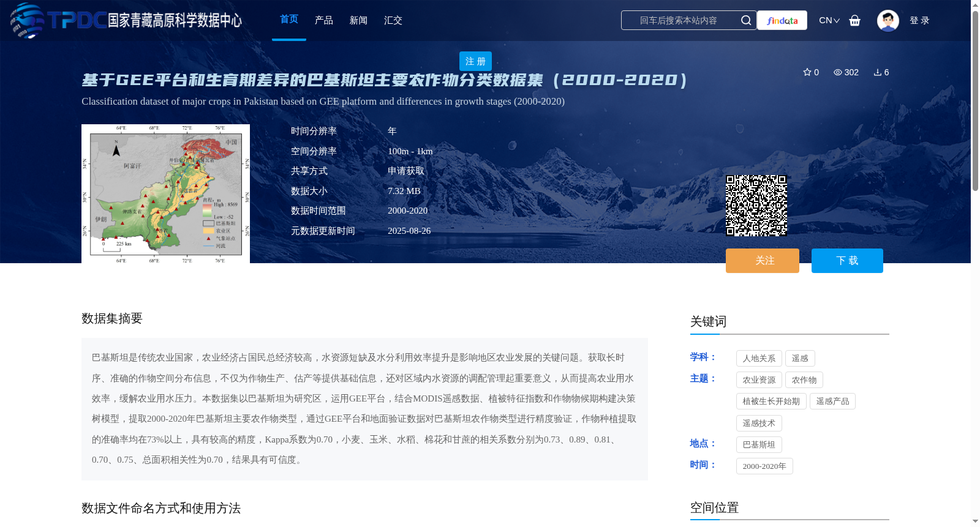This screenshot has height=527, width=980.
Task: Click the 数据集摘要 section heading
Action: [x=112, y=318]
